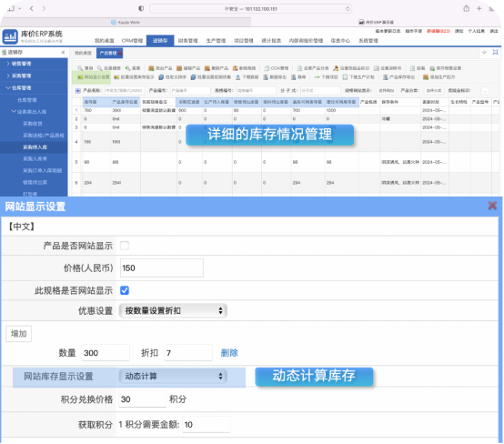Uncheck 此规格是否网站显示 checkbox
504x444 pixels.
[x=125, y=290]
